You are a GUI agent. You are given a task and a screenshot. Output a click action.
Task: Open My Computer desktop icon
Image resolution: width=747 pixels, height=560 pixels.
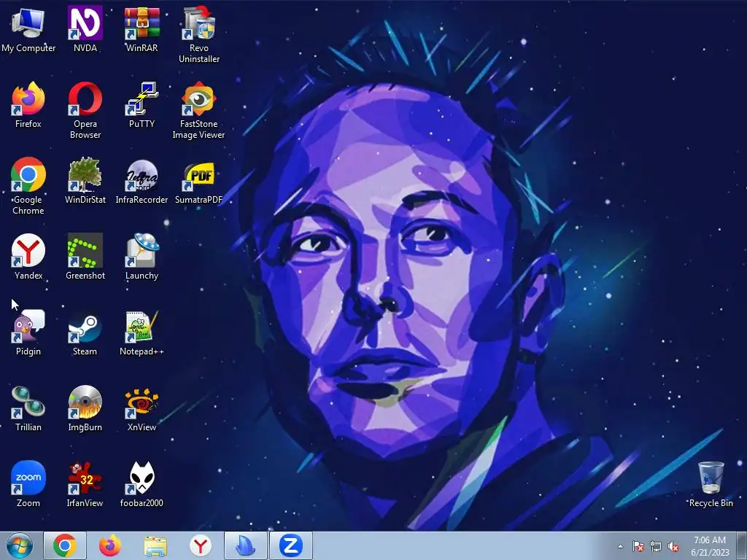point(28,29)
